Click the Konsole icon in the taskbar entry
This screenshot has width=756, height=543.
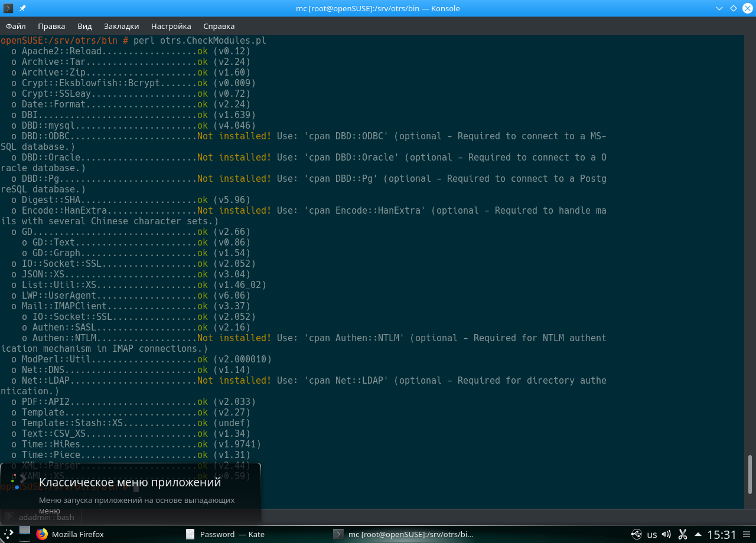pyautogui.click(x=338, y=534)
